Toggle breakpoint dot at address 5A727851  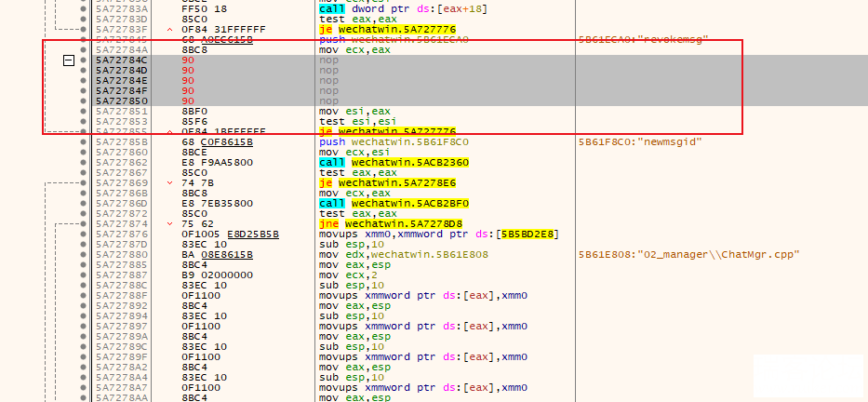click(x=83, y=112)
